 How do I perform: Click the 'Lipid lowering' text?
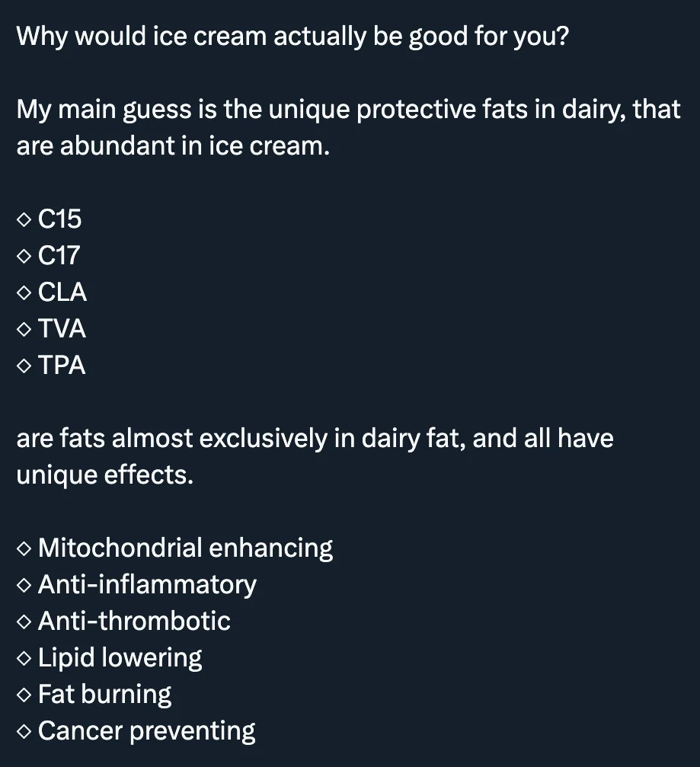pyautogui.click(x=120, y=657)
